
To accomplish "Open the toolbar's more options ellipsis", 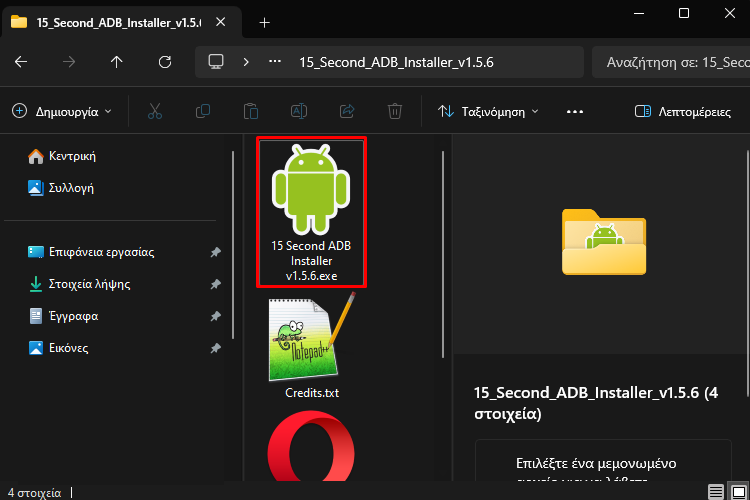I will [x=575, y=111].
